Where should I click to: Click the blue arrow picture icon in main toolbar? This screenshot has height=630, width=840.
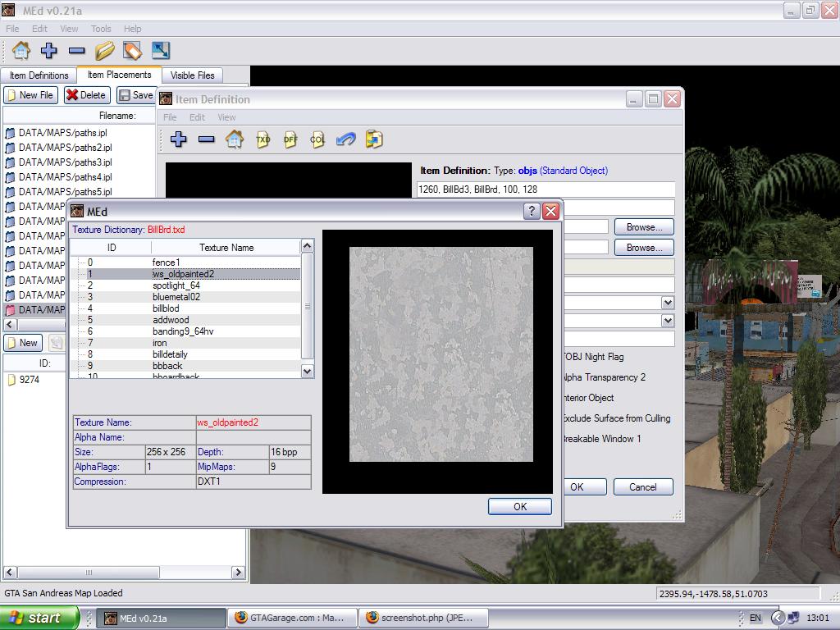(160, 51)
